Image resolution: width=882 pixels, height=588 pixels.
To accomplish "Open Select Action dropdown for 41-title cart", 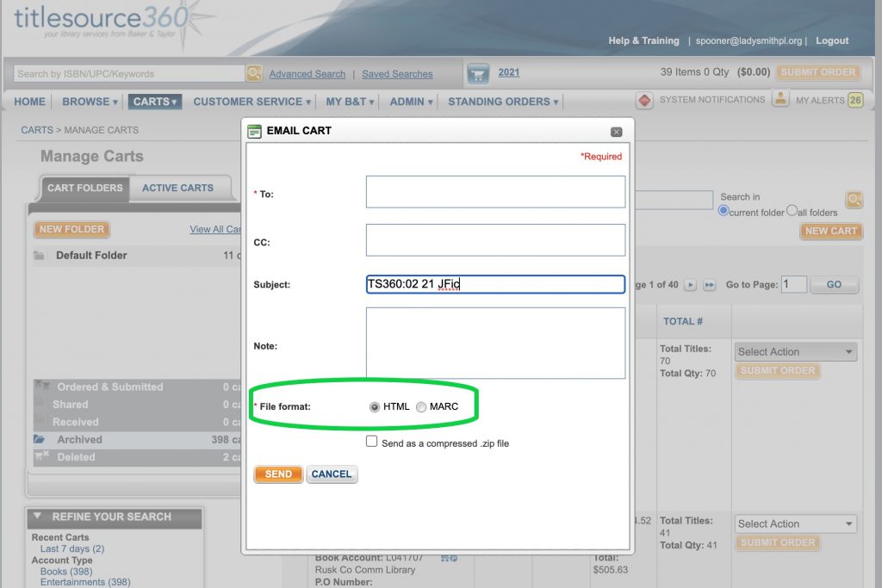I will coord(795,524).
